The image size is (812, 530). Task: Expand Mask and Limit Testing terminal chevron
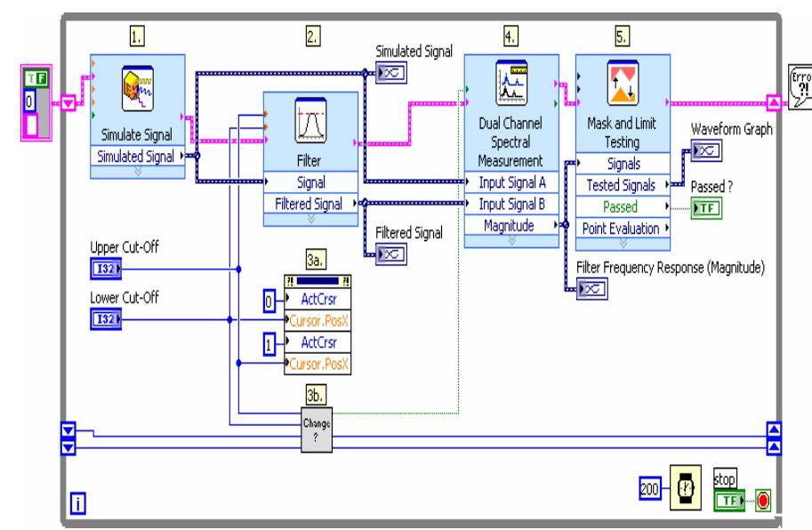pyautogui.click(x=623, y=244)
